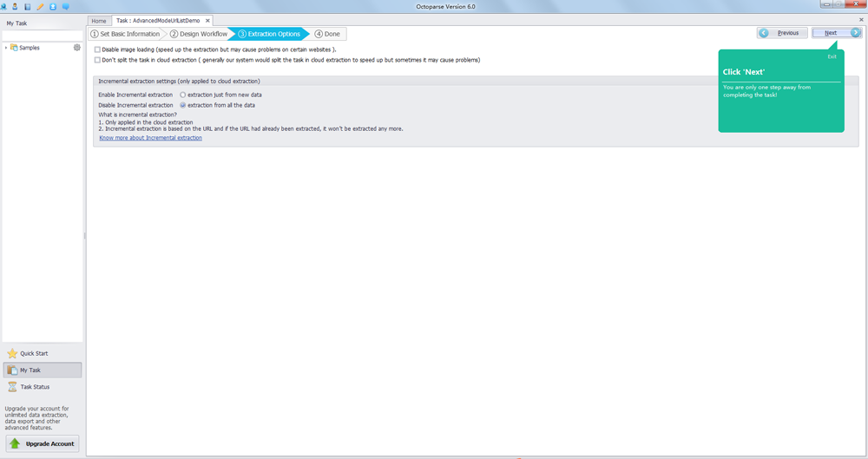Go to Set Basic Information step
The height and width of the screenshot is (459, 868).
coord(126,34)
